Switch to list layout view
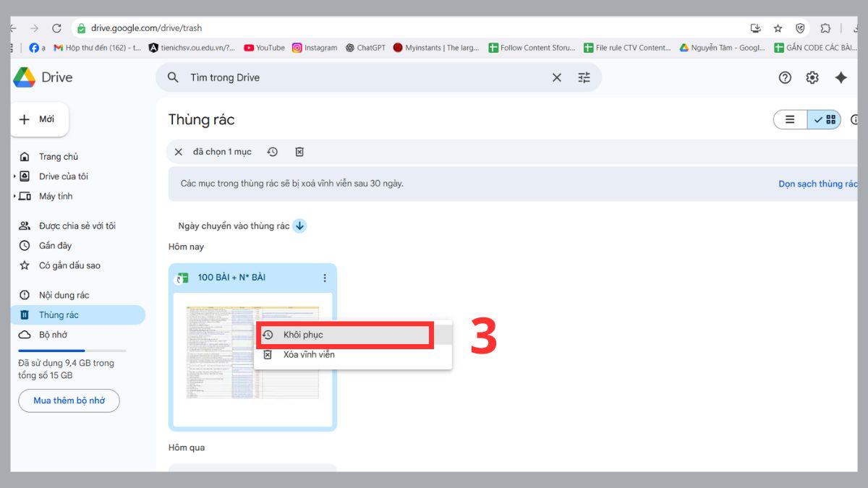The width and height of the screenshot is (868, 488). (x=791, y=120)
